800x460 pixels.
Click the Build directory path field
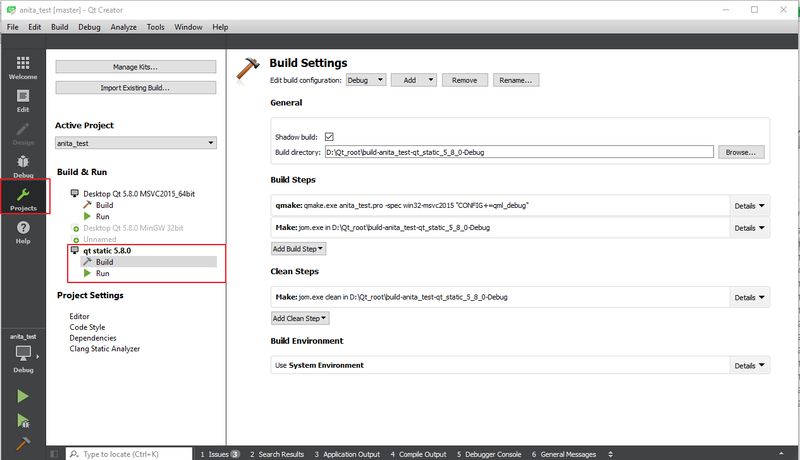[519, 152]
